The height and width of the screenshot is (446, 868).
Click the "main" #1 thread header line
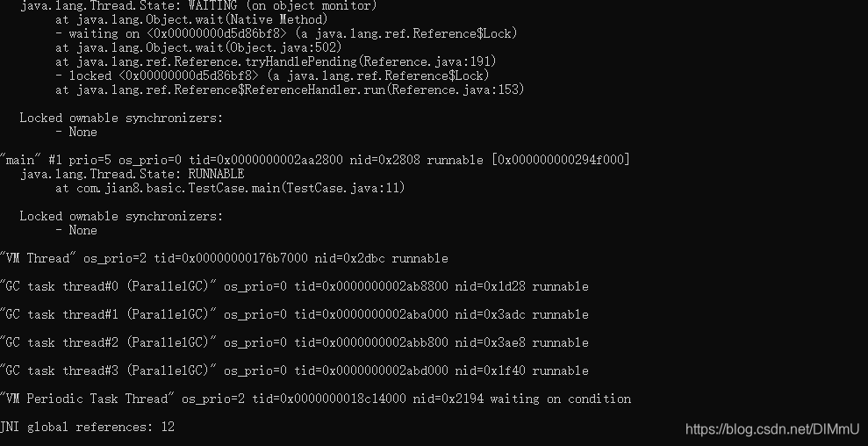tap(315, 160)
